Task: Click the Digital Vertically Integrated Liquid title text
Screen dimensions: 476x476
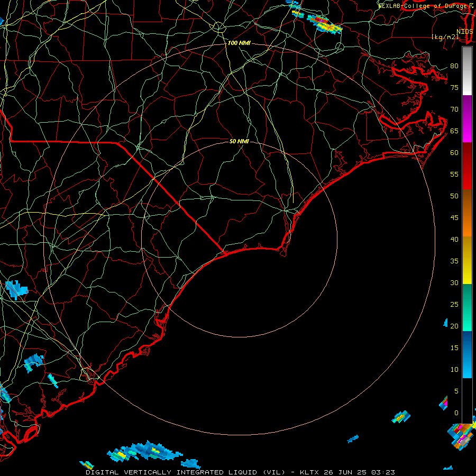Action: pyautogui.click(x=186, y=472)
